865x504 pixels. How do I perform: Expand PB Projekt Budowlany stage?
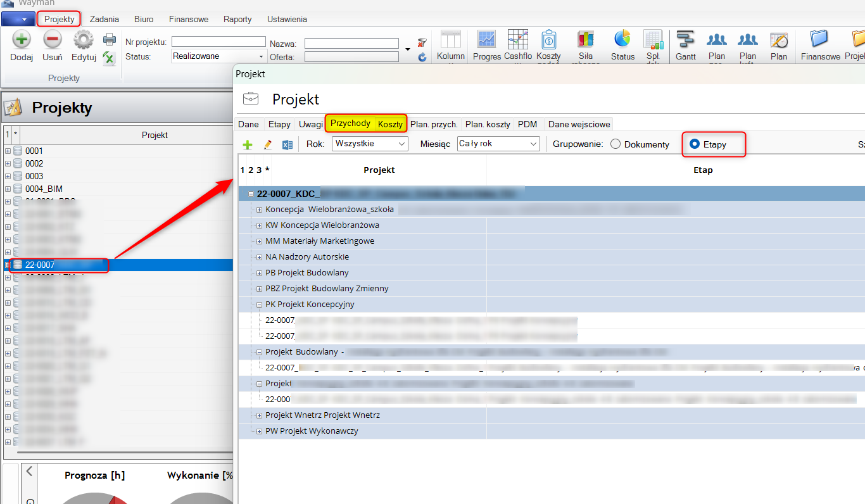259,272
